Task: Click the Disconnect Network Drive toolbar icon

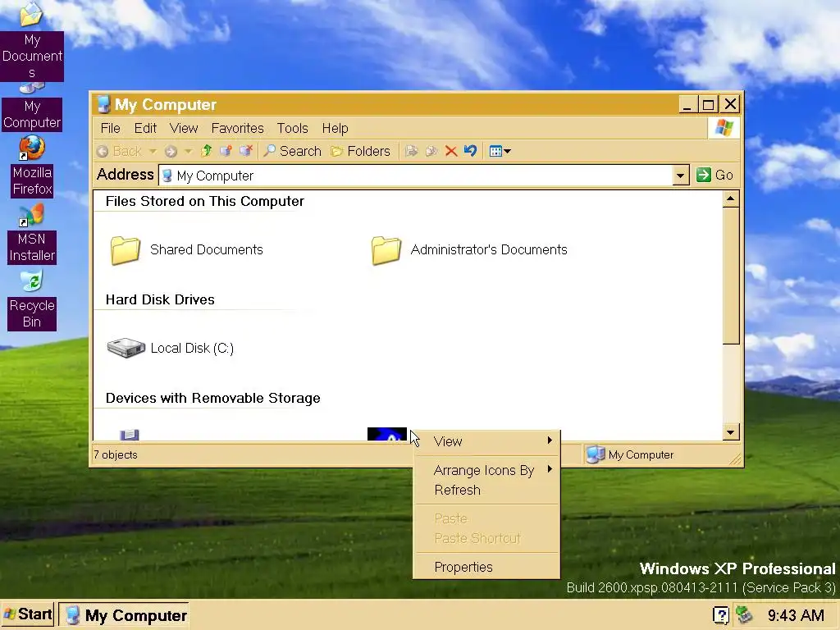Action: [246, 151]
